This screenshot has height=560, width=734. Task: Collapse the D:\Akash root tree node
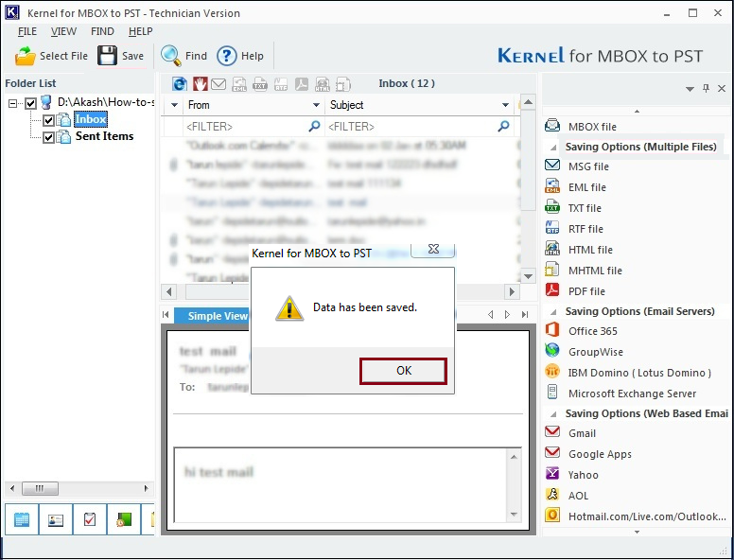(x=12, y=103)
